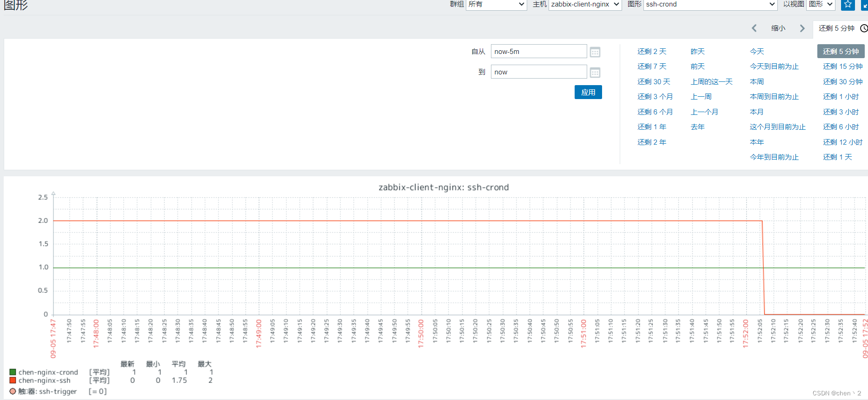
Task: Select 本周 time range
Action: [x=757, y=82]
